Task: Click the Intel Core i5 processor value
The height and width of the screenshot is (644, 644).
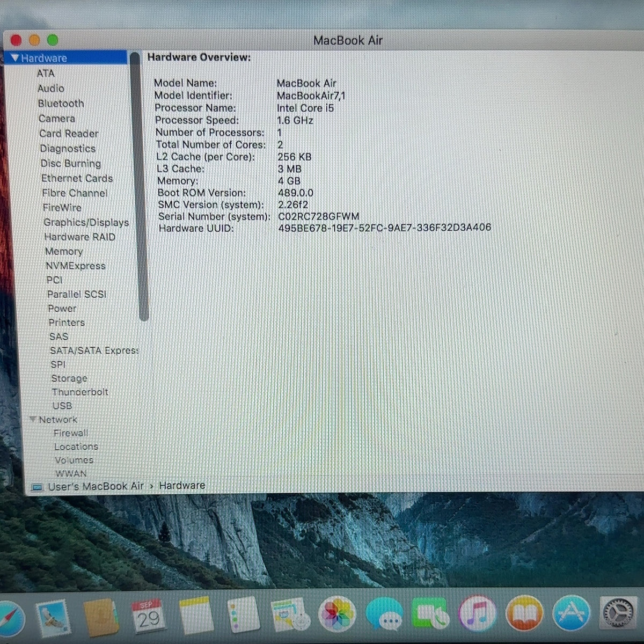Action: (x=305, y=108)
